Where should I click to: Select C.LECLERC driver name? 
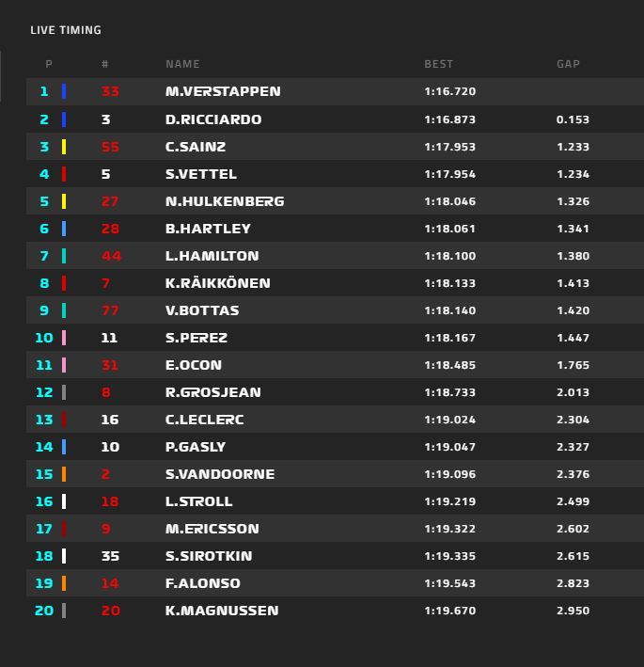204,420
